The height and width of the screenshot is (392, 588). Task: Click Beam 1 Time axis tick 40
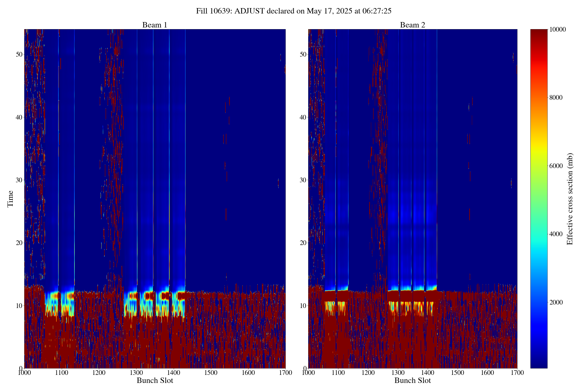pos(19,117)
